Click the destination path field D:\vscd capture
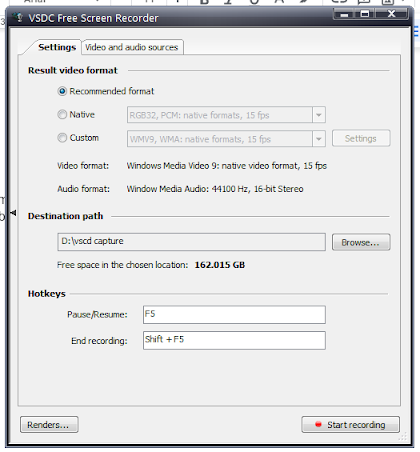Screen dimensions: 420x452 coord(192,242)
